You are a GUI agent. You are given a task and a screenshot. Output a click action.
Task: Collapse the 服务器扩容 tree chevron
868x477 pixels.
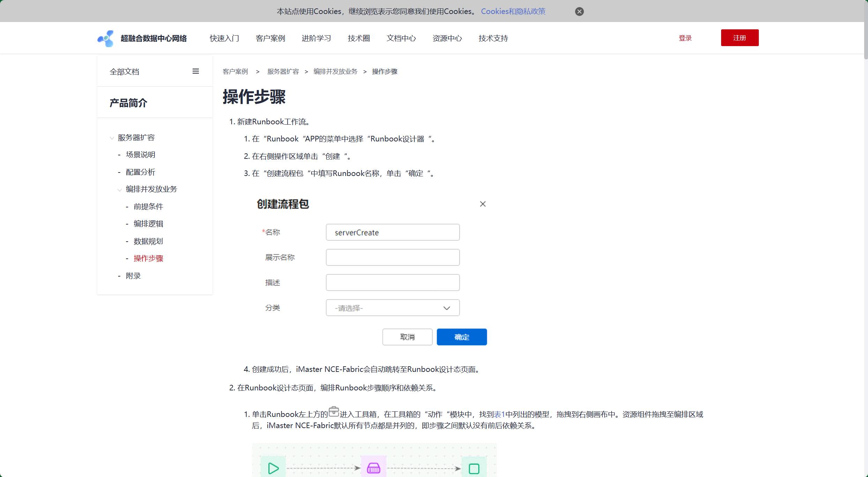pos(112,138)
